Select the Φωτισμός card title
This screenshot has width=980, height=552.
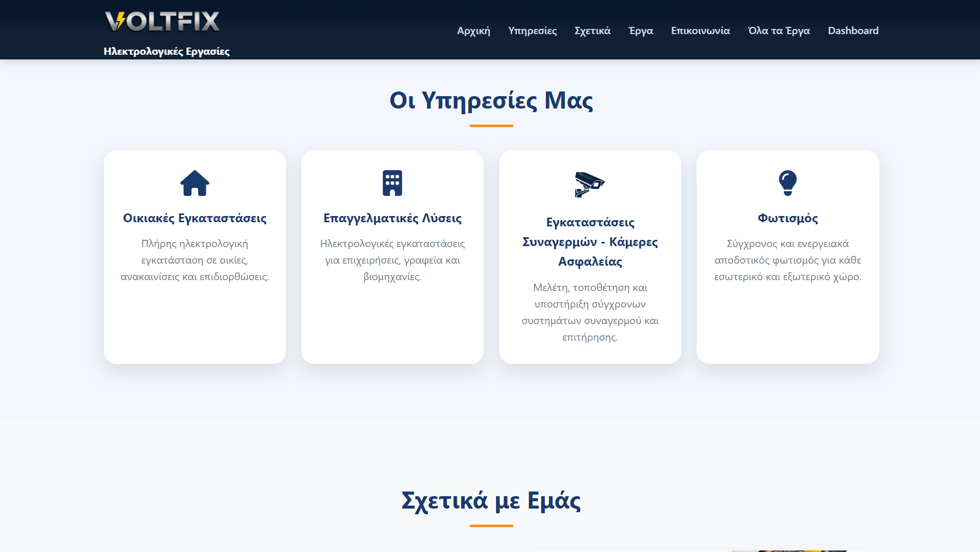pos(788,218)
